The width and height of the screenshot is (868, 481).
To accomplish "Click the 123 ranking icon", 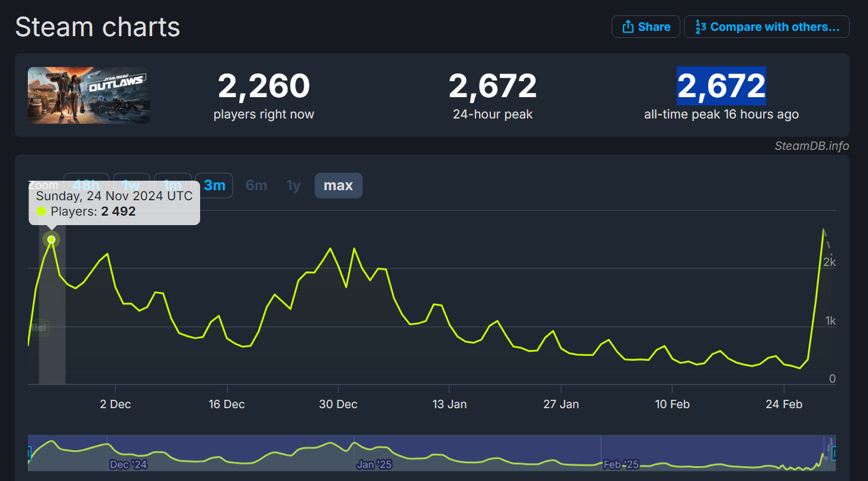I will click(700, 27).
